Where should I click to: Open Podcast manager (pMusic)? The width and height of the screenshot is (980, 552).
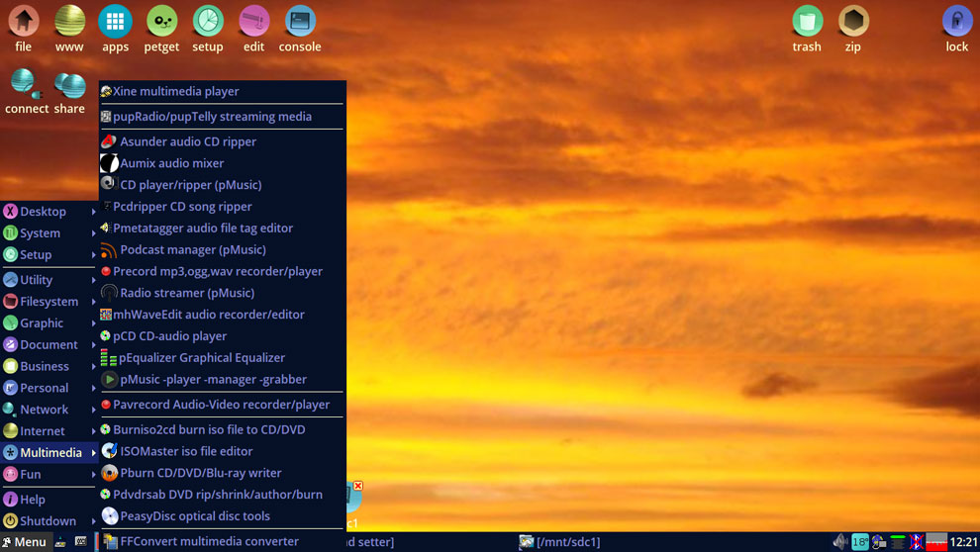click(x=222, y=249)
